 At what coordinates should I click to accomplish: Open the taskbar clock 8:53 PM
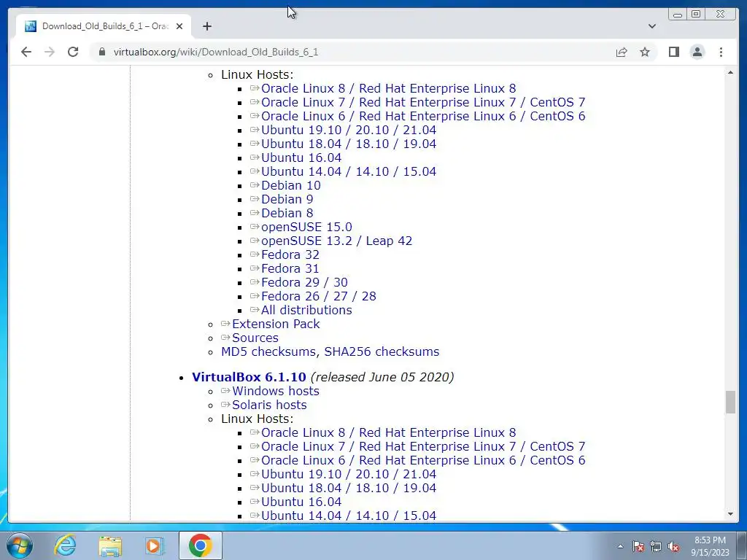coord(710,546)
